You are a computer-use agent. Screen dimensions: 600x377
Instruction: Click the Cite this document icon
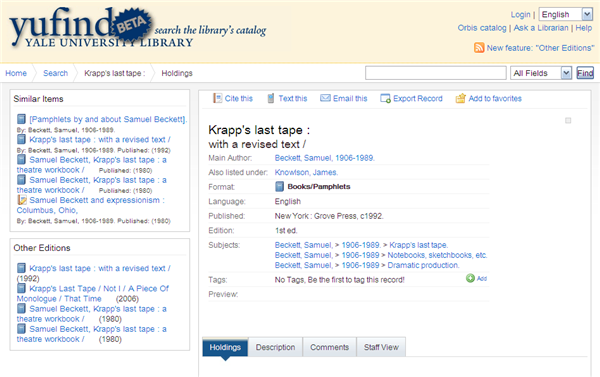click(217, 98)
